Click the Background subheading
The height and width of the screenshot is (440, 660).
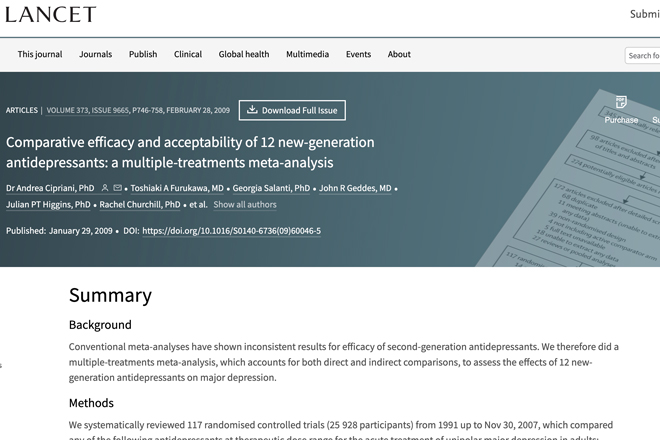[100, 325]
